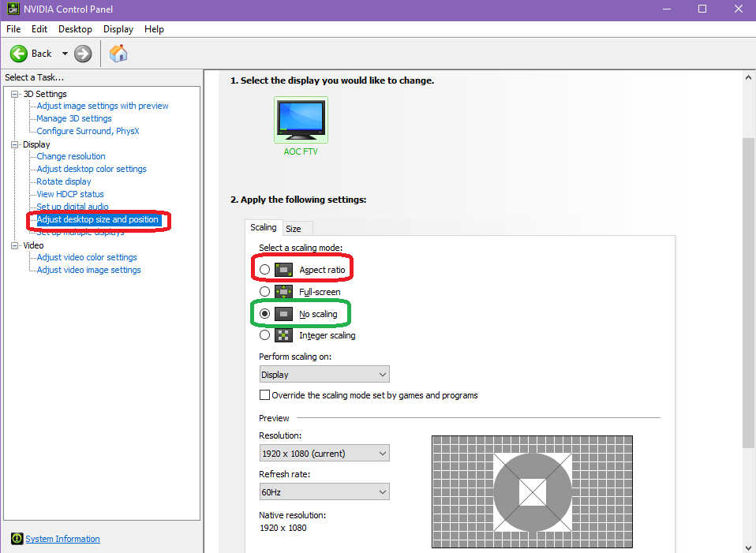This screenshot has width=756, height=553.
Task: Click the Forward arrow icon
Action: 83,54
